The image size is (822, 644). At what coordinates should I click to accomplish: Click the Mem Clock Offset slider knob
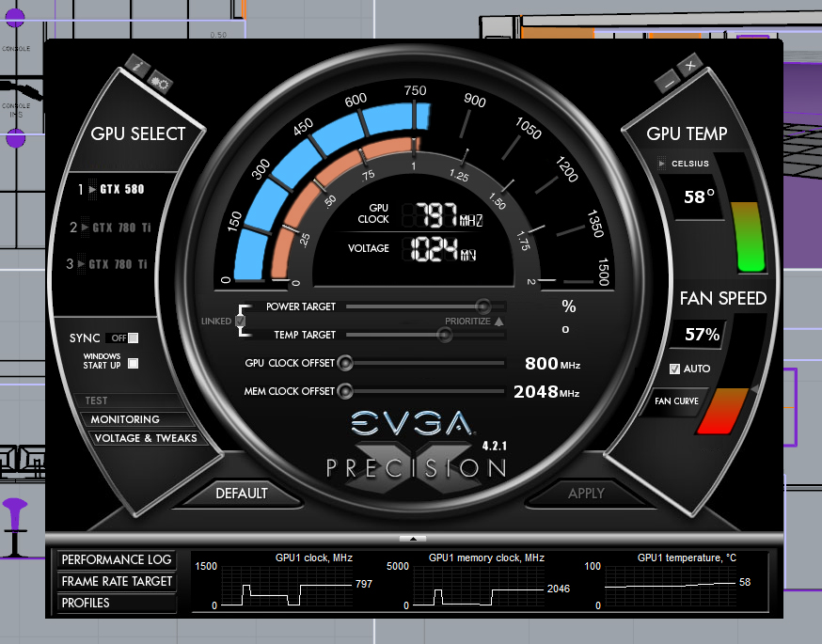coord(345,391)
